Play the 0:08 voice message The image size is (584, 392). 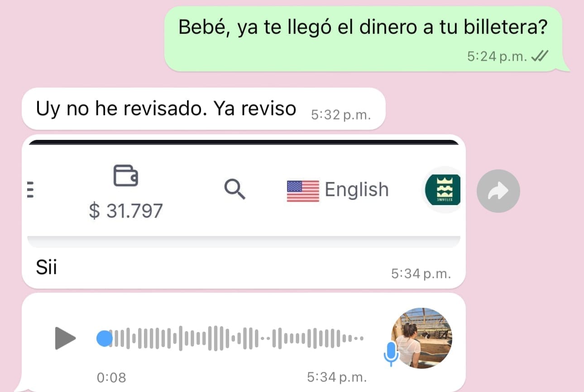(65, 338)
